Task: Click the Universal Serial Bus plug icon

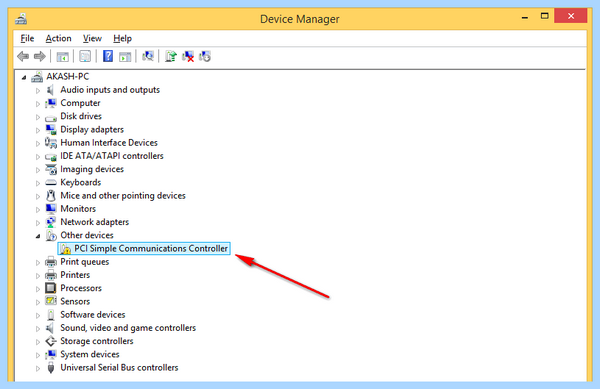Action: [51, 368]
